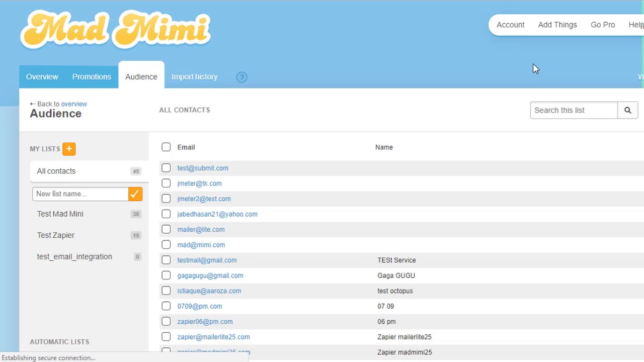Click the Email column header
Screen dimensions: 644x362
tap(186, 147)
